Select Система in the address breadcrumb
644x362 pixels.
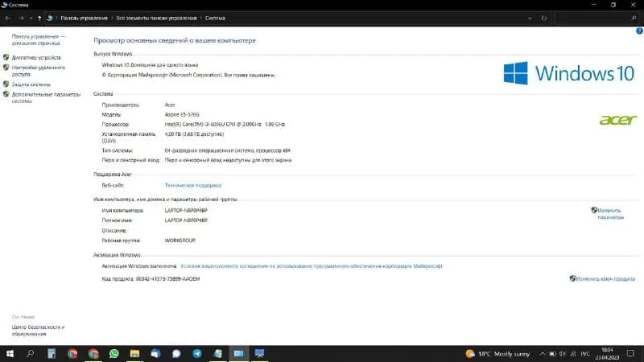pos(215,18)
